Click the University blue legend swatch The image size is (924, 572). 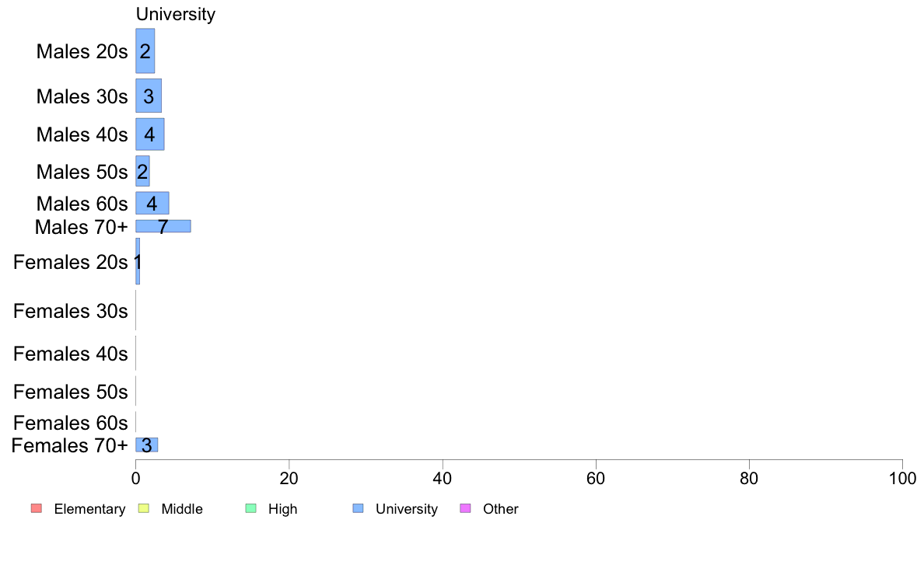tap(358, 508)
